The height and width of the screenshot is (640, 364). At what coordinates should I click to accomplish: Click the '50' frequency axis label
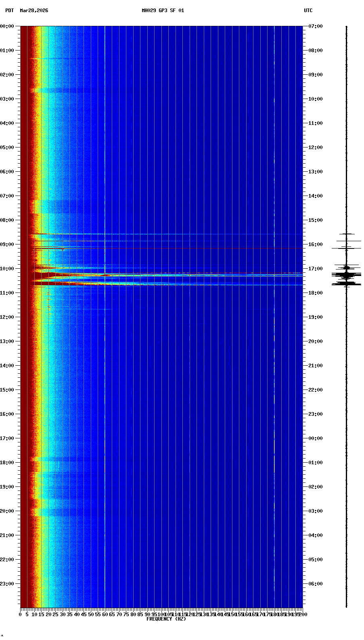[91, 615]
